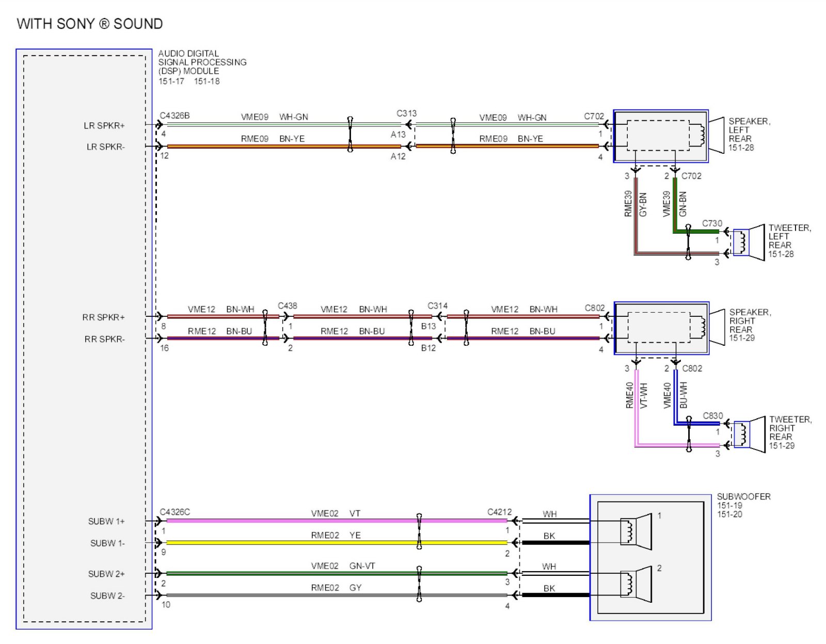
Task: Click pin label A13 at connector C313
Action: (398, 134)
